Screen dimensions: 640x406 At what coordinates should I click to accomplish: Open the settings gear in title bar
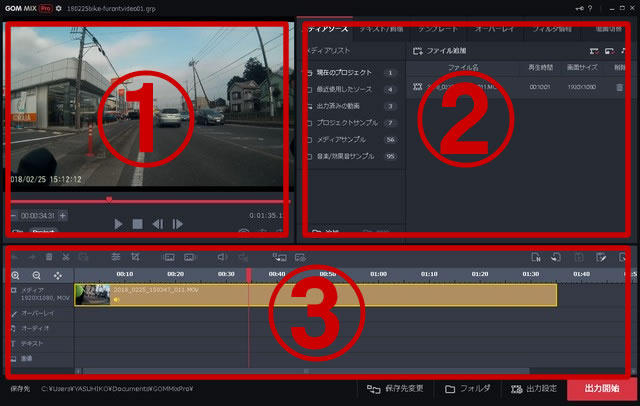coord(59,8)
